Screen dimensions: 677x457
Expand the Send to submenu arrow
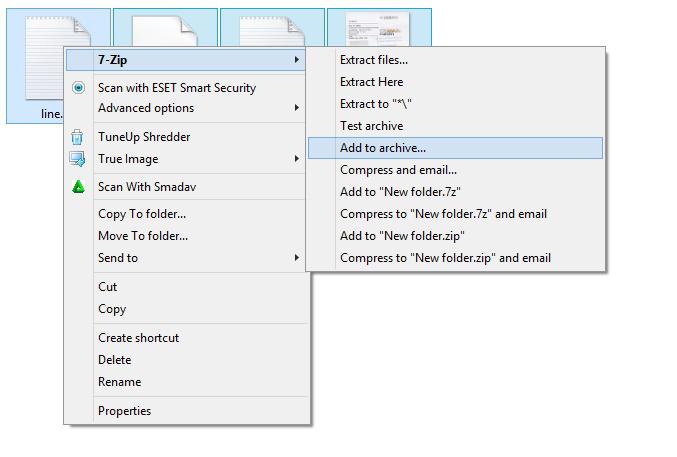(297, 258)
